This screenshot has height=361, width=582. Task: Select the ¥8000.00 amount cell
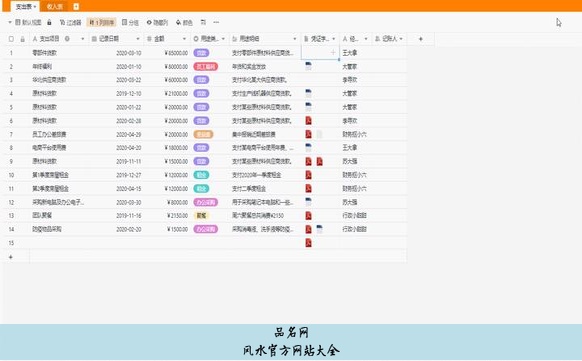point(166,202)
